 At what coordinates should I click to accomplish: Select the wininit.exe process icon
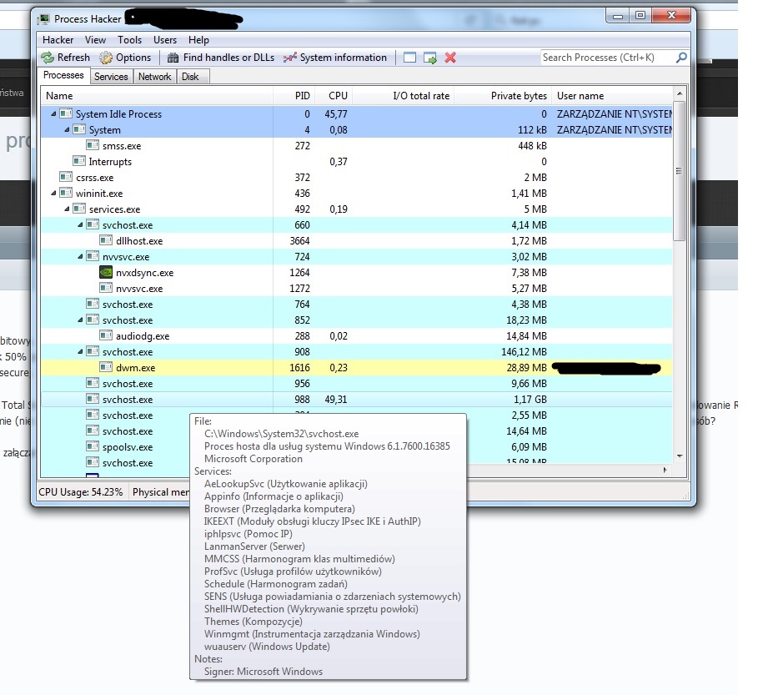click(x=66, y=193)
